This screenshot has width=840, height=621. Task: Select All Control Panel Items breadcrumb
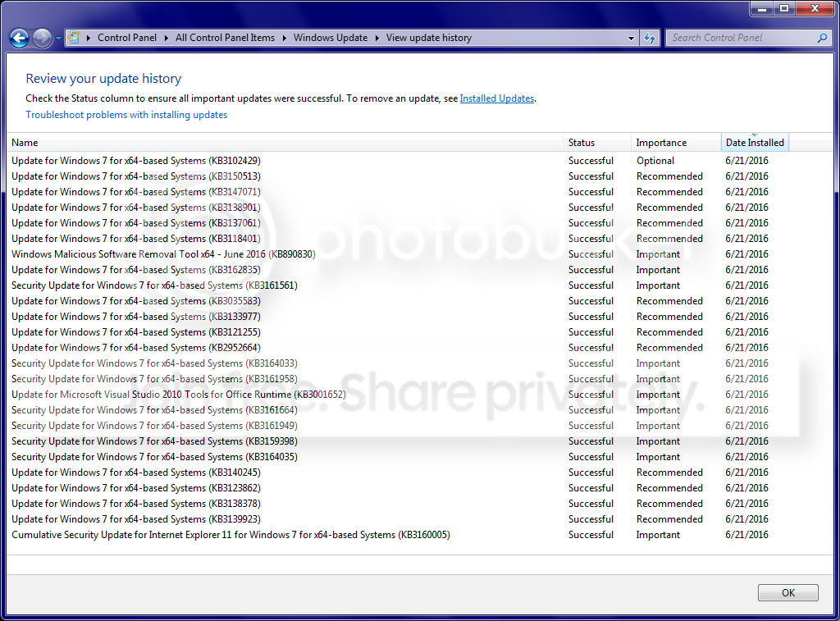pyautogui.click(x=225, y=38)
